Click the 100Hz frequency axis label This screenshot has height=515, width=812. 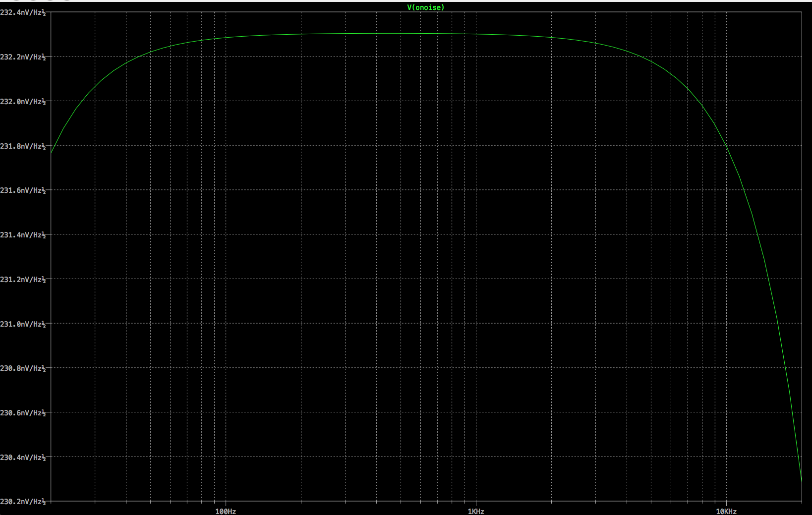click(226, 511)
